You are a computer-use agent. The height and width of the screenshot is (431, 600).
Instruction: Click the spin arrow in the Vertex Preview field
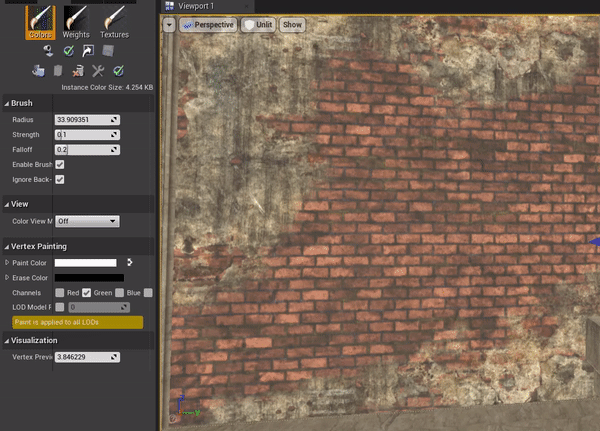pos(114,357)
